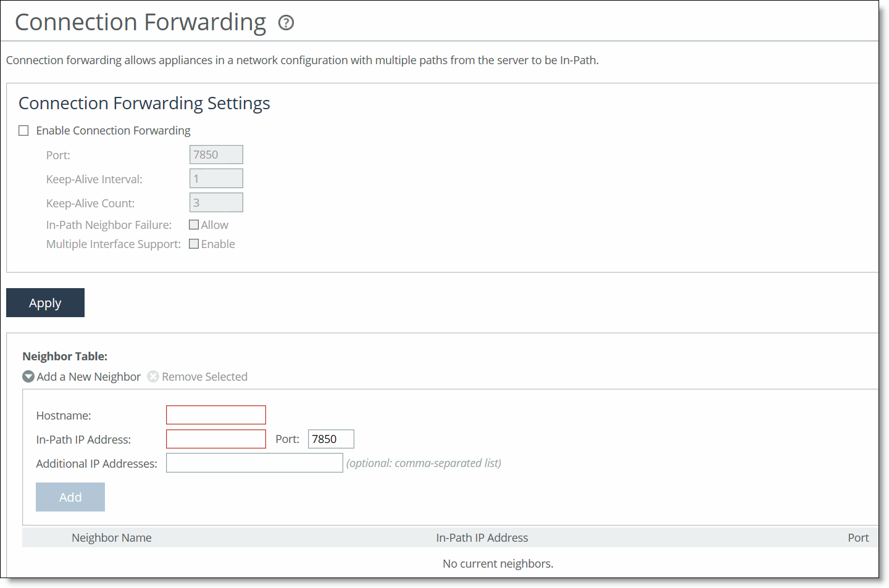Image resolution: width=889 pixels, height=588 pixels.
Task: Activate the Remove Selected action
Action: pyautogui.click(x=204, y=376)
